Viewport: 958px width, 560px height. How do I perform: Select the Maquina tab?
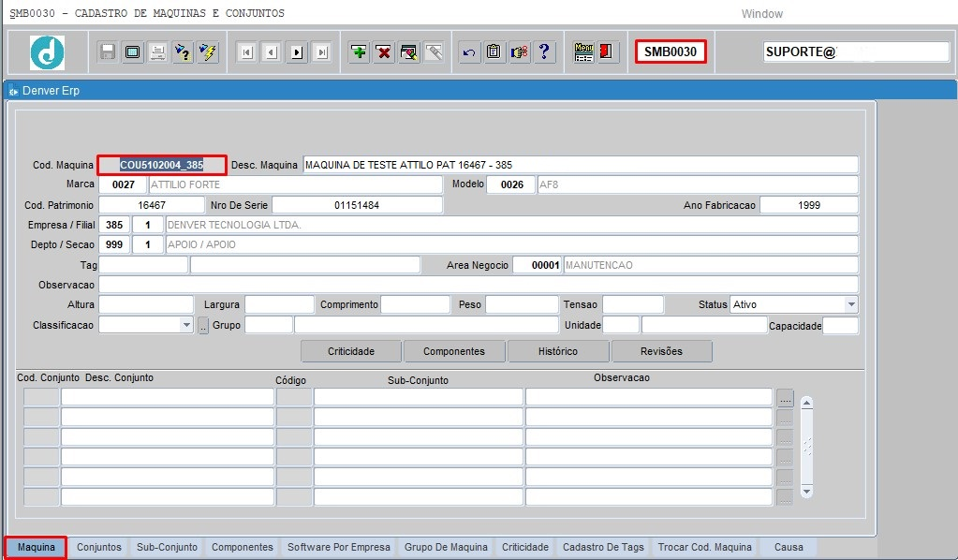(x=36, y=547)
